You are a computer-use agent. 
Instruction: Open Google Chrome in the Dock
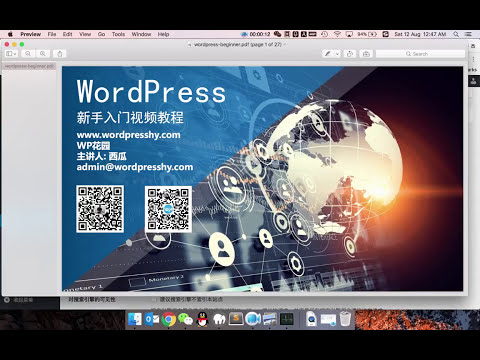click(x=169, y=319)
